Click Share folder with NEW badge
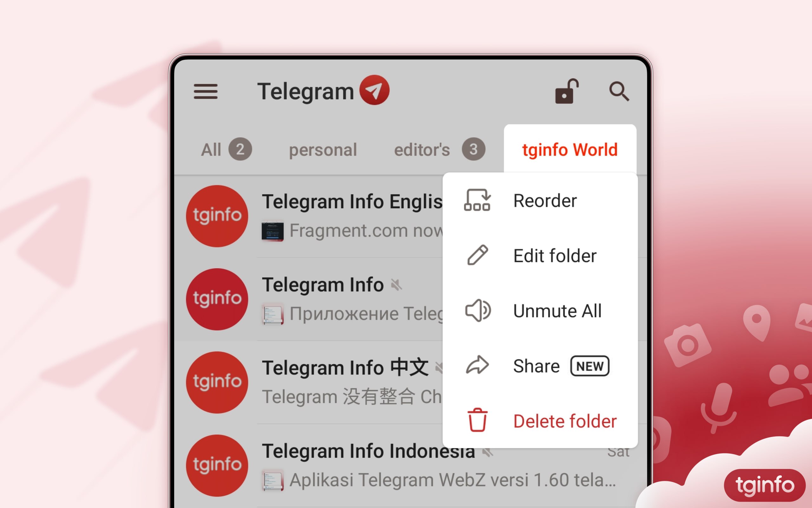 (539, 365)
